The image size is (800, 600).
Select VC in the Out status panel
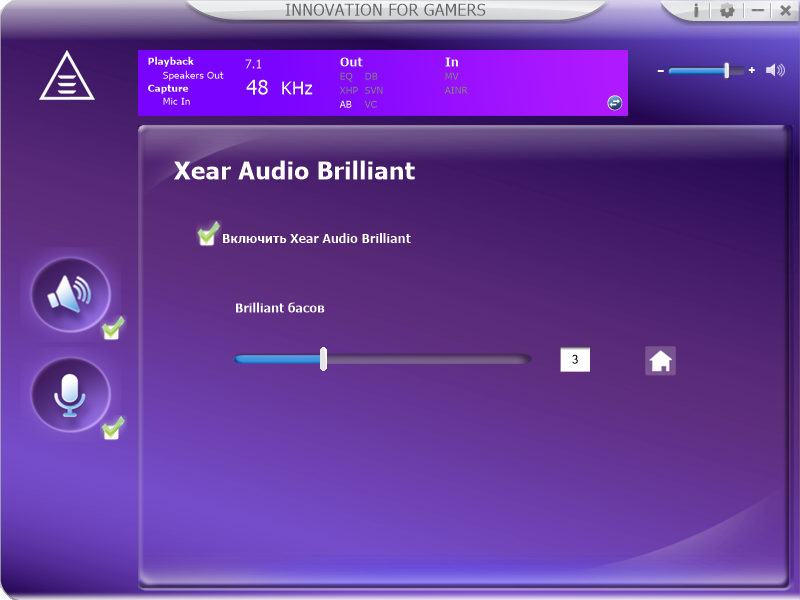(370, 104)
